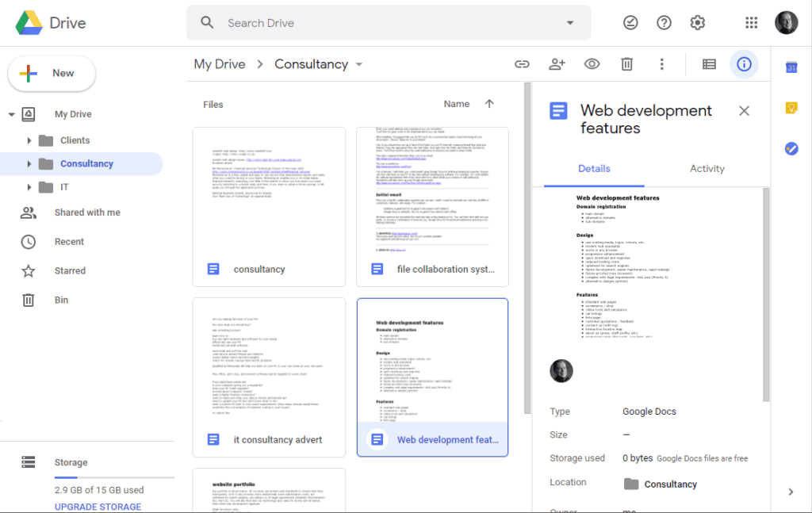The width and height of the screenshot is (812, 513).
Task: Open the more actions three-dot menu
Action: pyautogui.click(x=661, y=64)
